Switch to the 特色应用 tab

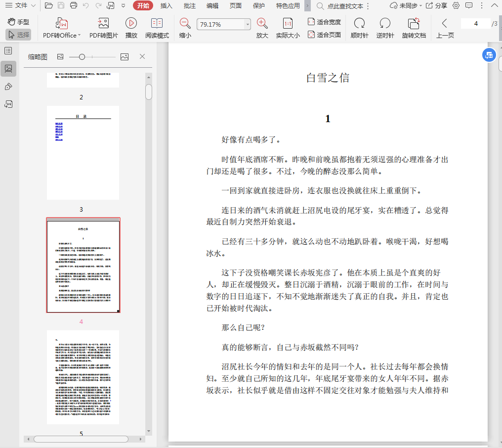tap(288, 6)
